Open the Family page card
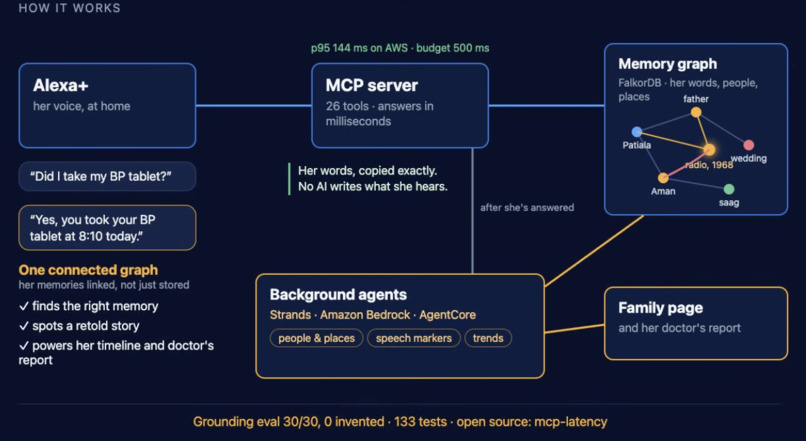Screen dimensions: 806x441 click(x=696, y=323)
